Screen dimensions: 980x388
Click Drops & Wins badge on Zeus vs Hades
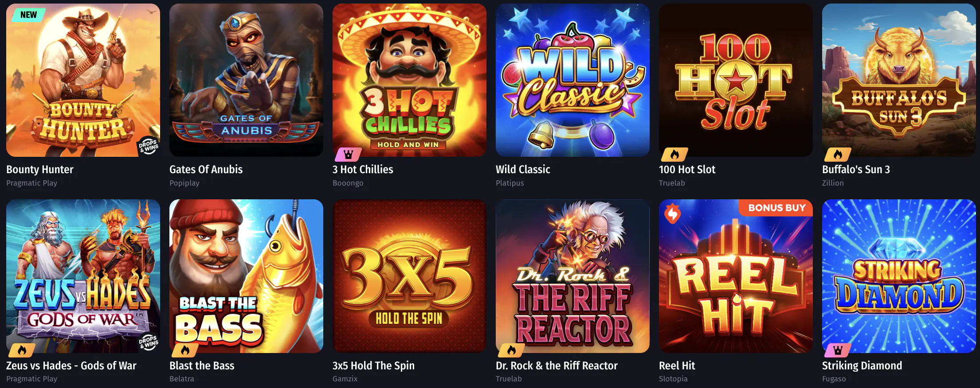149,342
